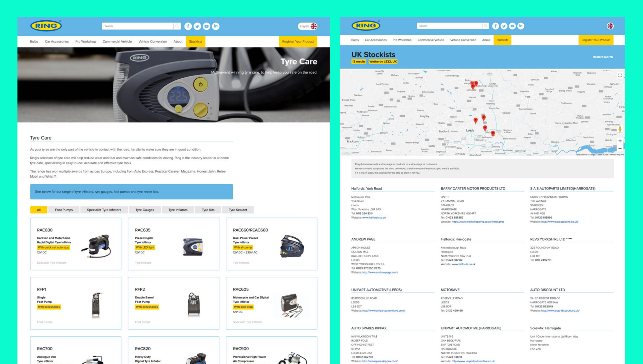Screen dimensions: 643x364
Task: Click Register Your Product button on left page
Action: [x=298, y=41]
